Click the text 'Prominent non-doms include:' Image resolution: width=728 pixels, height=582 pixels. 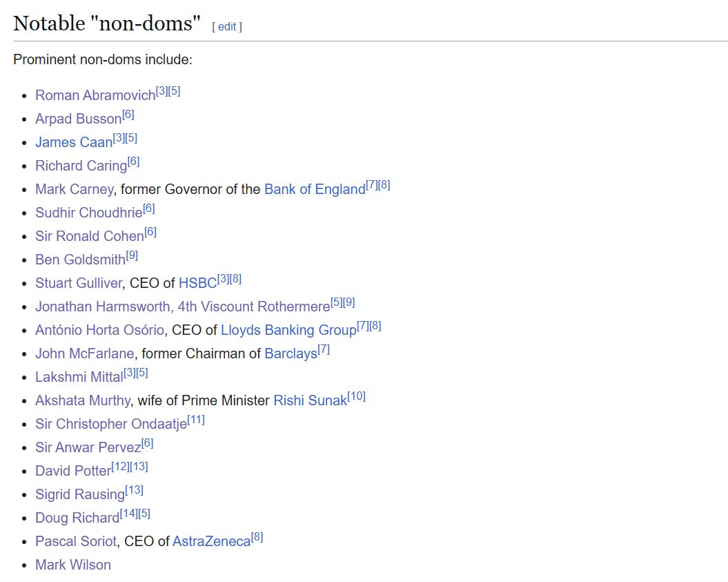click(x=103, y=59)
